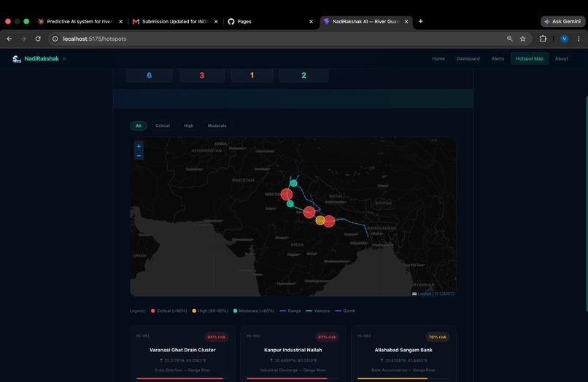Open the Kanpur Industrial Nallah card
This screenshot has height=382, width=588.
(x=293, y=354)
